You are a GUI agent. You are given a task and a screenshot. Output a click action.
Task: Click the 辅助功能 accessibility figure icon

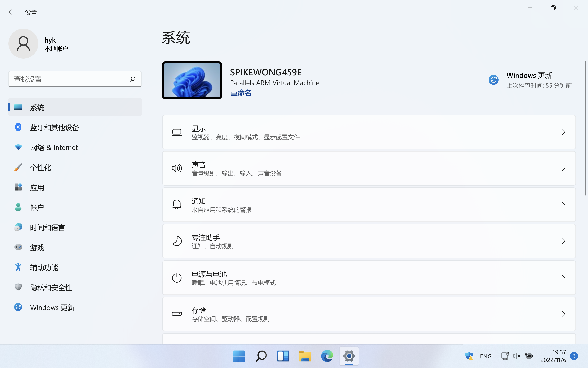[x=18, y=267]
